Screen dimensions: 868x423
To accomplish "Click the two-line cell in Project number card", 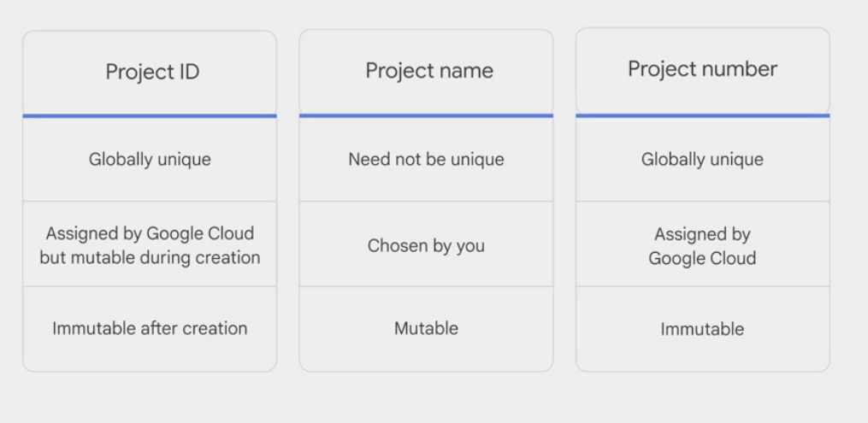I will click(x=702, y=246).
